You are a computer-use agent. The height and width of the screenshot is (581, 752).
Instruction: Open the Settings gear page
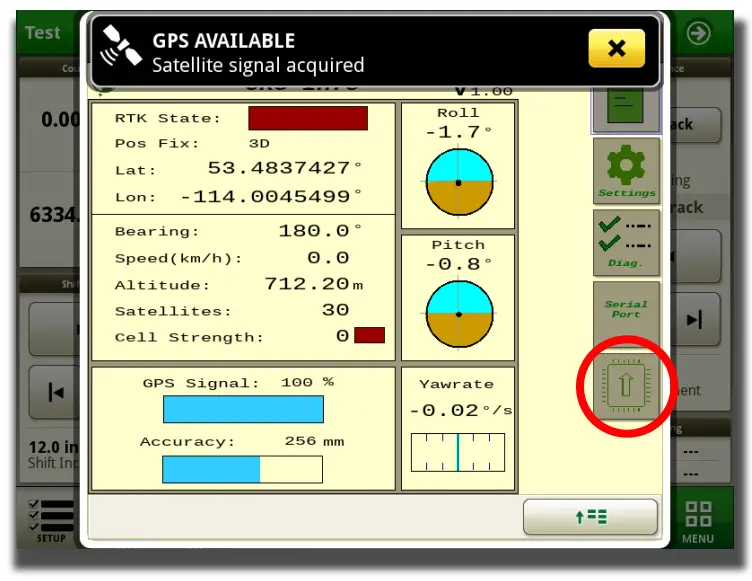click(626, 171)
